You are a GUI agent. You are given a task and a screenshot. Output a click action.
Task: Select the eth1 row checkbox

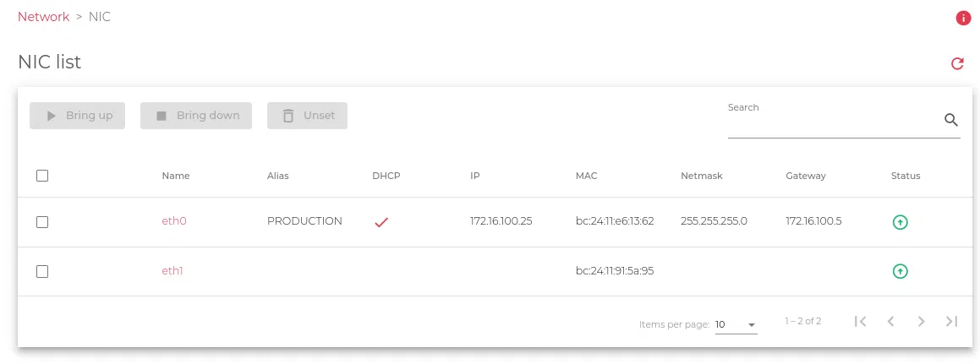(x=42, y=271)
